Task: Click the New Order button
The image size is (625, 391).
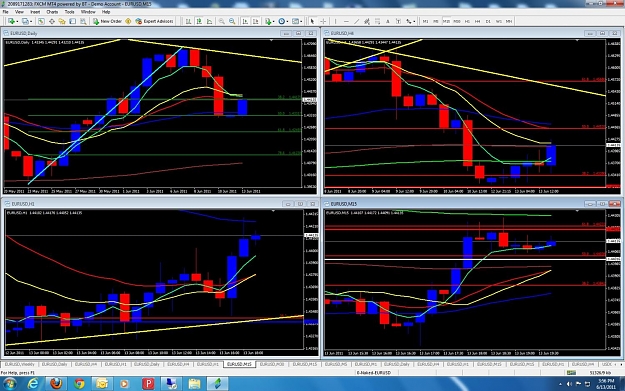Action: pyautogui.click(x=107, y=21)
